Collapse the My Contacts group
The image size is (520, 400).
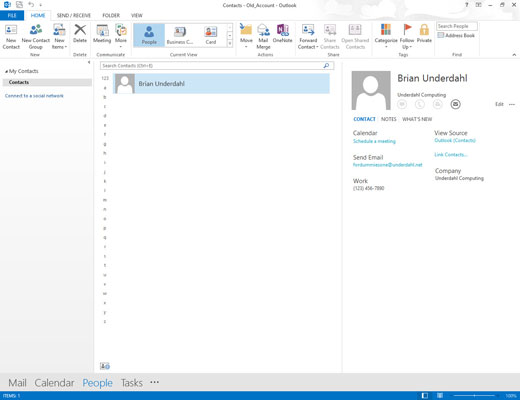click(x=6, y=71)
